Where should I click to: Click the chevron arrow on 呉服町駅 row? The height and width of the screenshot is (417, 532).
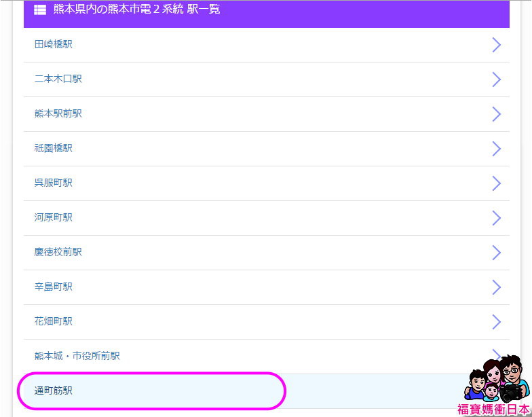(497, 183)
